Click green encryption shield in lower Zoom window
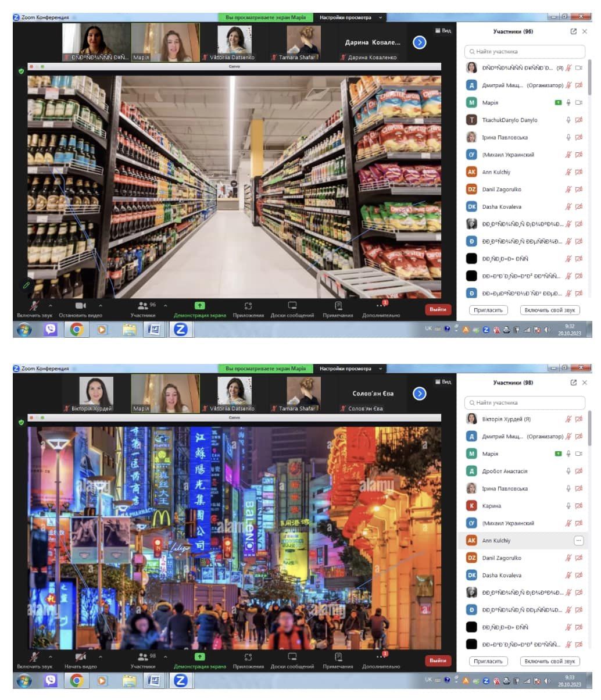The width and height of the screenshot is (601, 700). [22, 422]
